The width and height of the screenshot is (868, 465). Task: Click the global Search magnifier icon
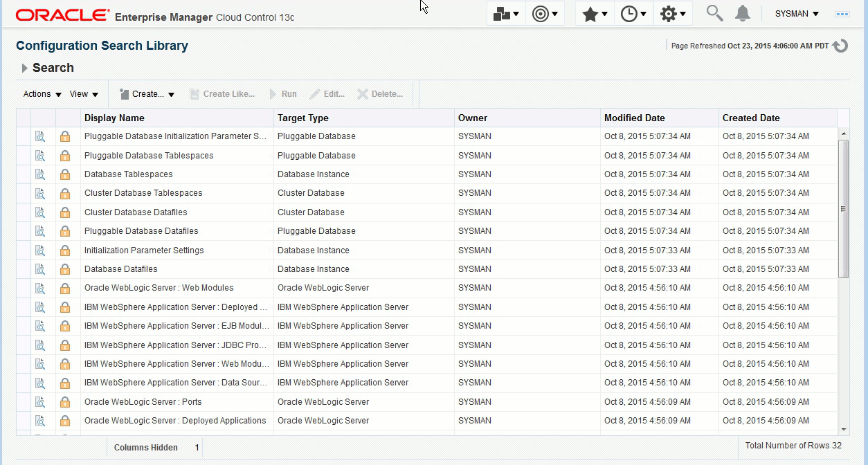click(714, 12)
